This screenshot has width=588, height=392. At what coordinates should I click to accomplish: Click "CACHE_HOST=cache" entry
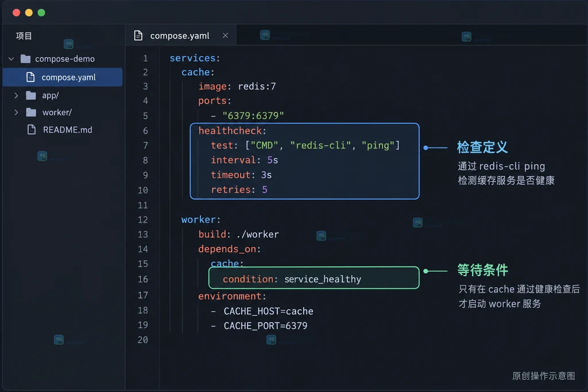[269, 312]
